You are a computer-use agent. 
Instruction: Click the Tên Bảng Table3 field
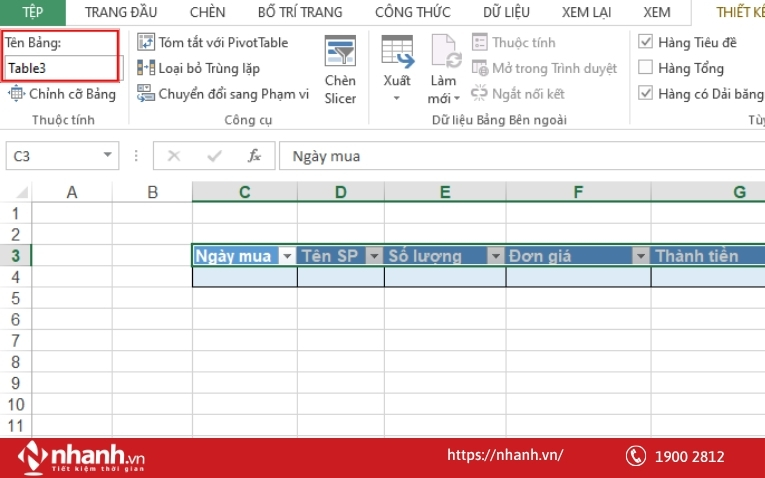60,68
